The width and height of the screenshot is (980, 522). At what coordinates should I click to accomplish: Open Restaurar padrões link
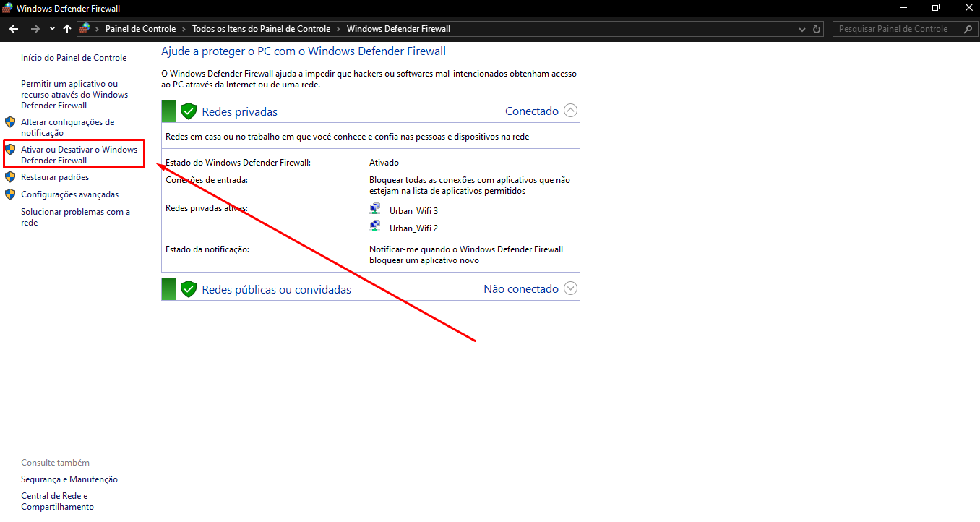(x=55, y=177)
